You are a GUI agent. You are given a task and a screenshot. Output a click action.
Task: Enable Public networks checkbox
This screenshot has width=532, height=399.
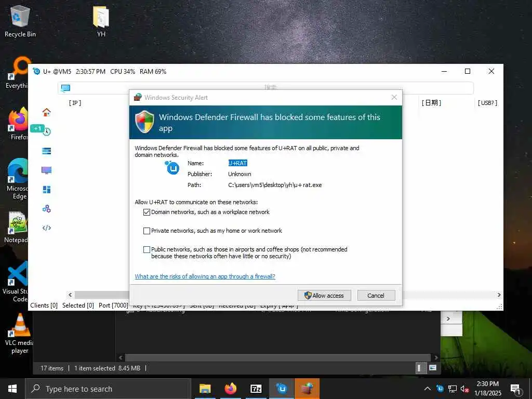coord(147,249)
